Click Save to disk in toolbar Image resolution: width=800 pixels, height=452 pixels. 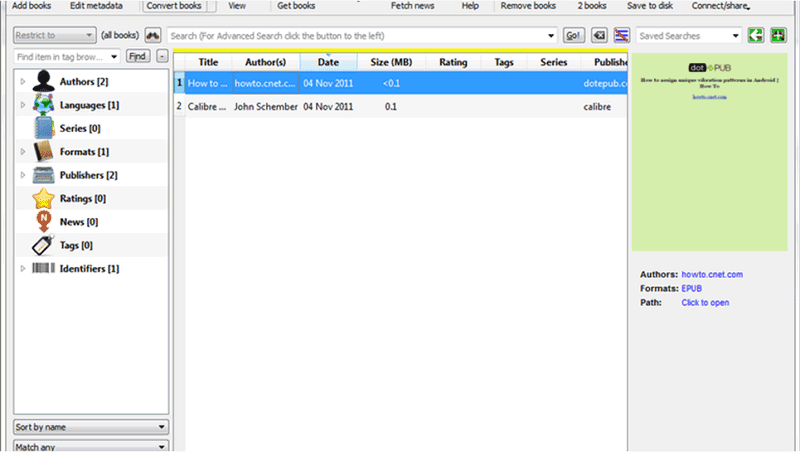coord(649,6)
